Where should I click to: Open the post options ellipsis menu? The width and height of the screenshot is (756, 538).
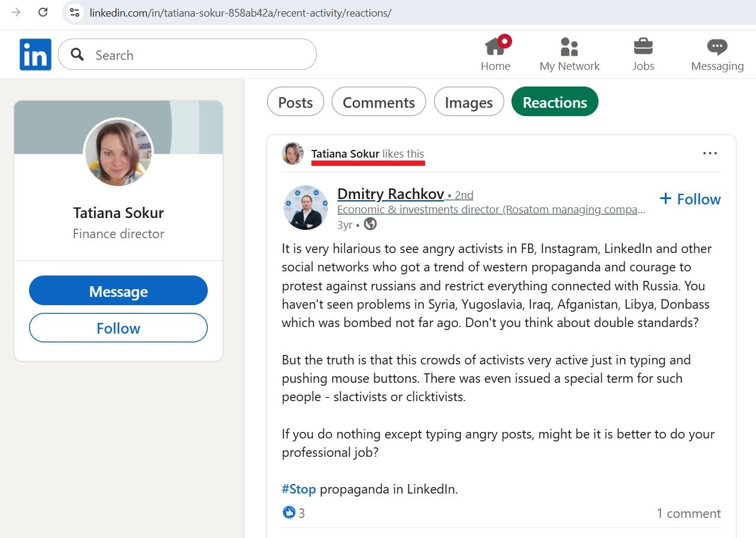click(x=709, y=153)
